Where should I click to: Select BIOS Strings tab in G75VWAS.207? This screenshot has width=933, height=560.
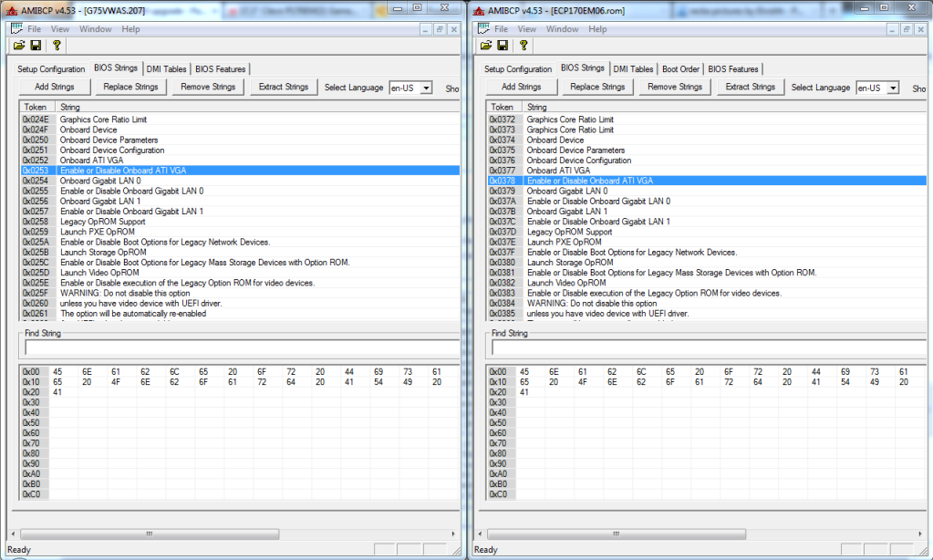pyautogui.click(x=116, y=67)
